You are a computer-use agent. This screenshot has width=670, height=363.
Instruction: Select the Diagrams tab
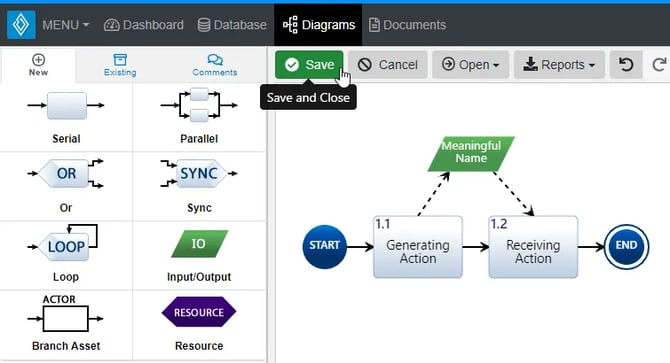pos(318,25)
